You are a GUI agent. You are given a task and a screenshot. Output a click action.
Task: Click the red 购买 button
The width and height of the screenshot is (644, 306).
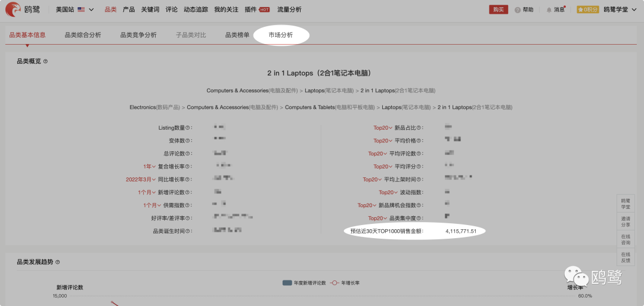pos(499,10)
